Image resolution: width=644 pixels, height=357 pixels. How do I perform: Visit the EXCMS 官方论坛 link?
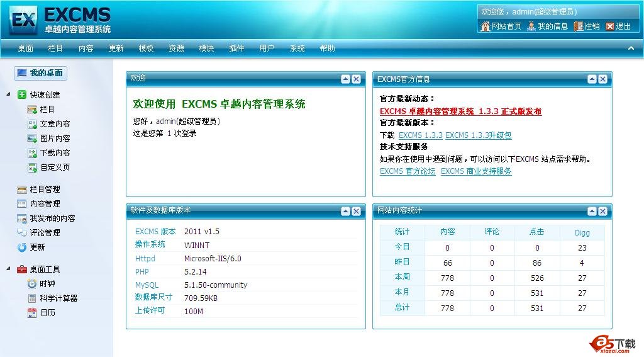coord(408,171)
